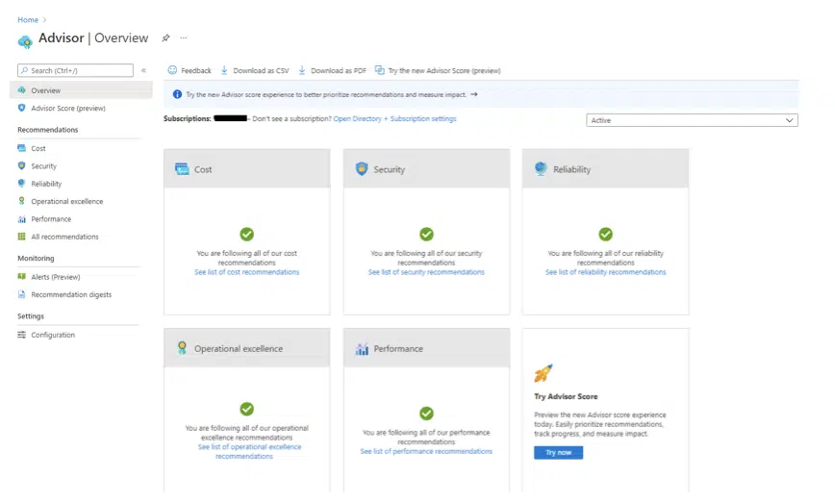Click the Cost card header icon
Image resolution: width=835 pixels, height=504 pixels.
[182, 169]
